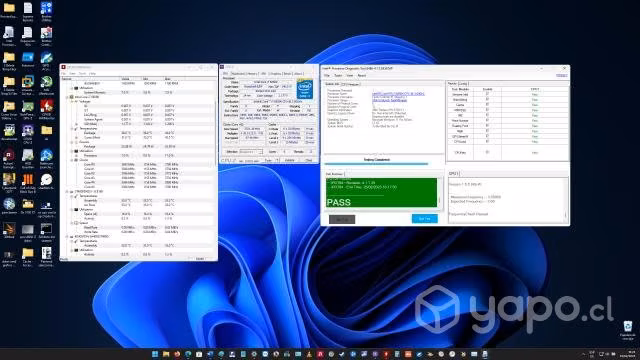The height and width of the screenshot is (360, 640).
Task: Click the Intel Core logo in CPU-Z
Action: coord(304,89)
